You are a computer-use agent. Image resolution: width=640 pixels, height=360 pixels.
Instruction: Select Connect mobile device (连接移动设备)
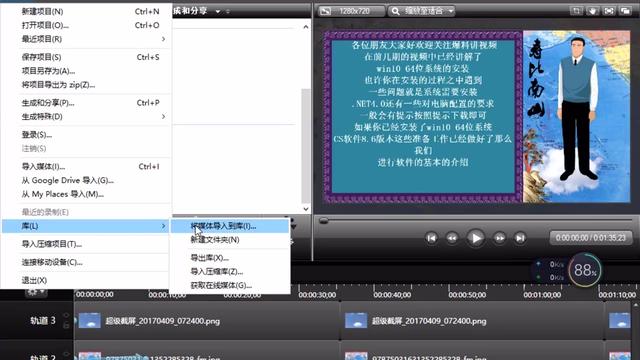[x=86, y=262]
